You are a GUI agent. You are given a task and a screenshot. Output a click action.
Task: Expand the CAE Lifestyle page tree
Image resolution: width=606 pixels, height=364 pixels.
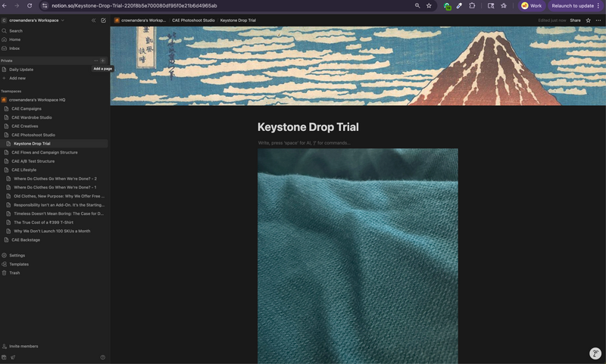pos(6,170)
